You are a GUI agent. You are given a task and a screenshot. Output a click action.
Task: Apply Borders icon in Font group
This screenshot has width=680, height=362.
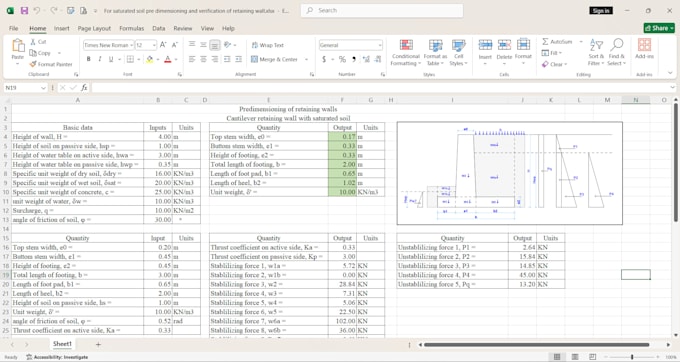[x=130, y=59]
